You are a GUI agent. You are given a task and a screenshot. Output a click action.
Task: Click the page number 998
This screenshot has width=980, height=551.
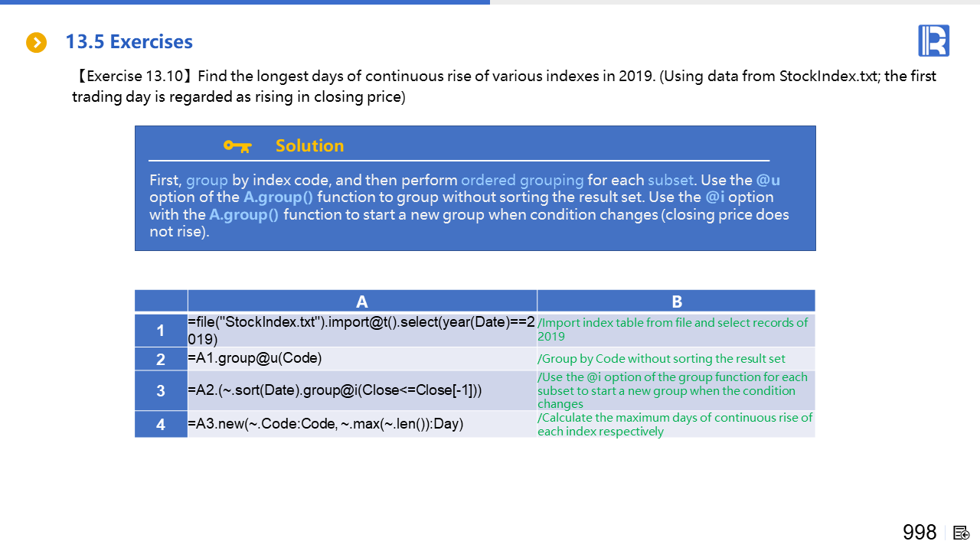point(920,533)
